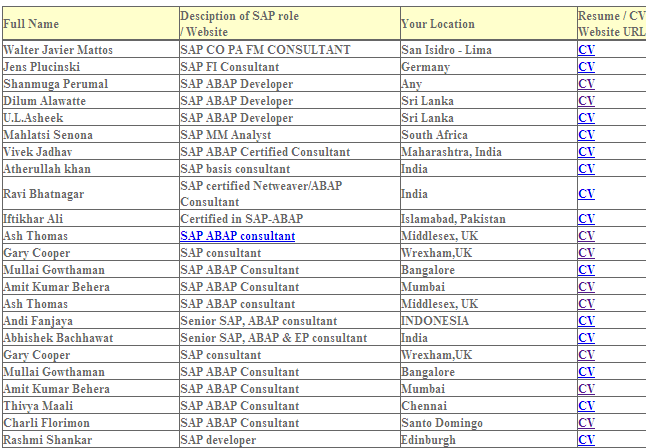Click the name Dilum Alawatte
Viewport: 646px width, 448px height.
[44, 101]
